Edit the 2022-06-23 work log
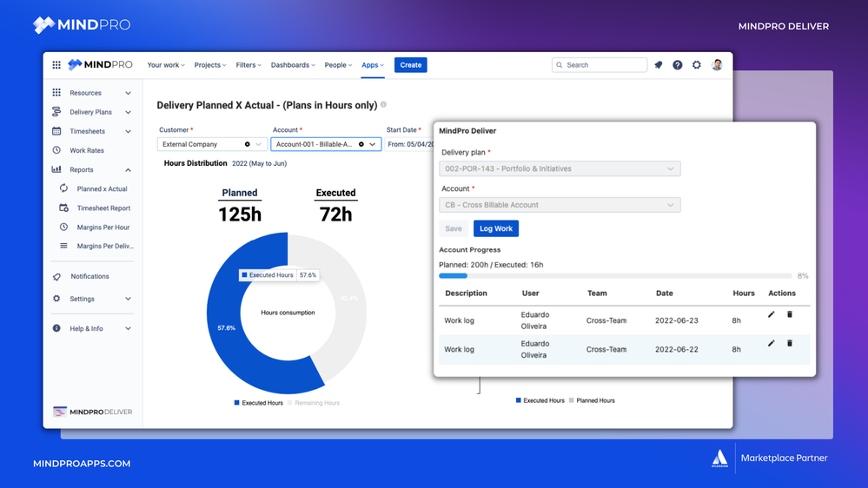 coord(772,314)
